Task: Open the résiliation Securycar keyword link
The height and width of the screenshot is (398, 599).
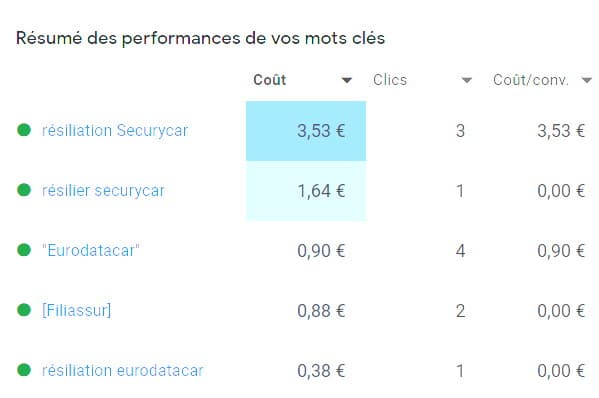Action: [x=115, y=130]
